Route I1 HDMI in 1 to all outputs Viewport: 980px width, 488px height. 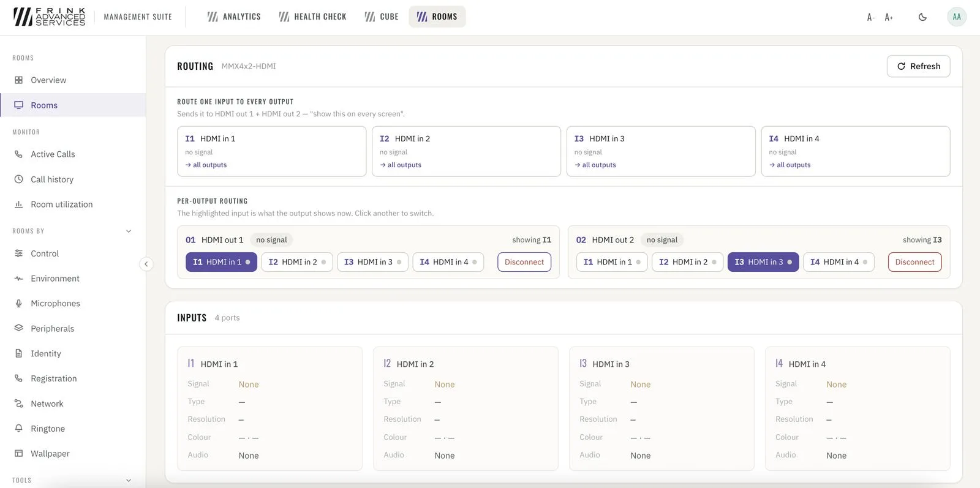tap(272, 151)
